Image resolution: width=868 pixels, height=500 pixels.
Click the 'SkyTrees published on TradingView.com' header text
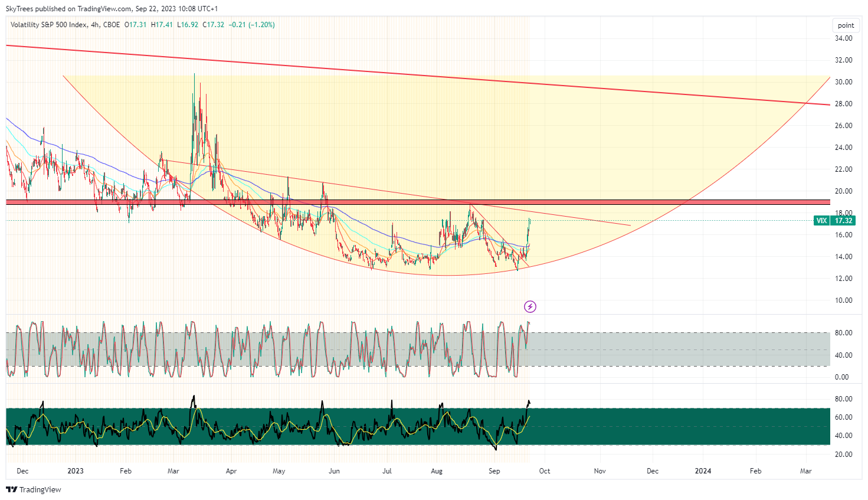coord(69,9)
